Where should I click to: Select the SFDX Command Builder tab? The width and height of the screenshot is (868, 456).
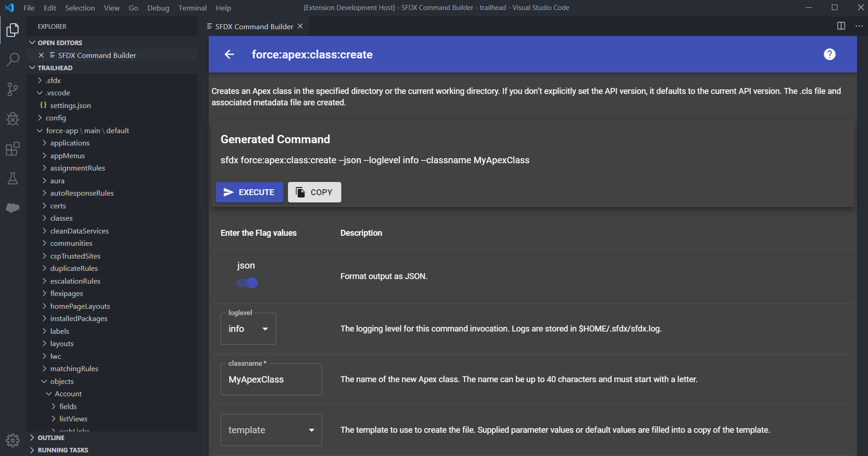tap(254, 26)
